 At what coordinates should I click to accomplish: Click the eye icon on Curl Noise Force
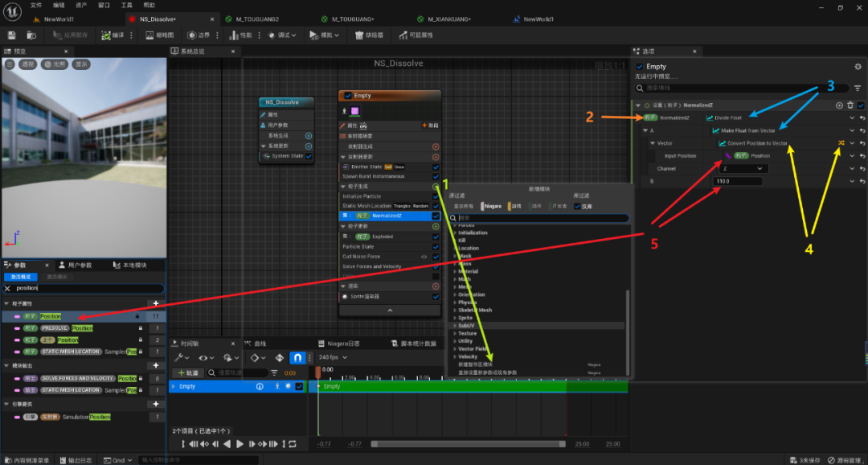[424, 257]
